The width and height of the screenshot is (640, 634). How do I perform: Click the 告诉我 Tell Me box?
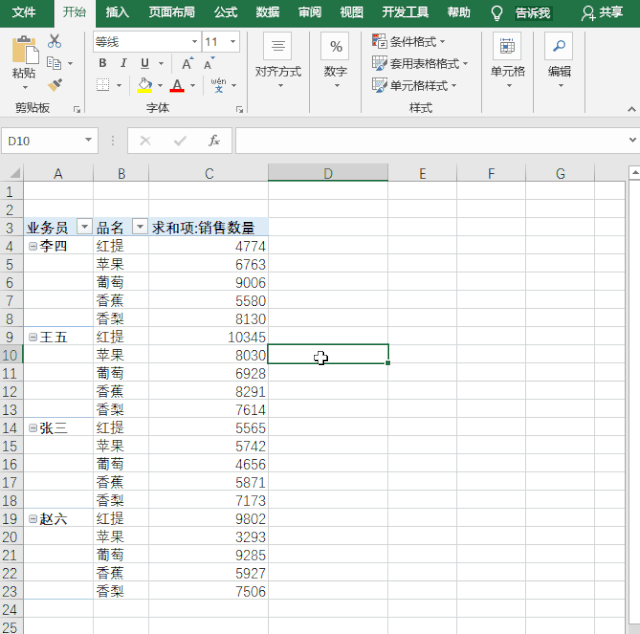(532, 13)
